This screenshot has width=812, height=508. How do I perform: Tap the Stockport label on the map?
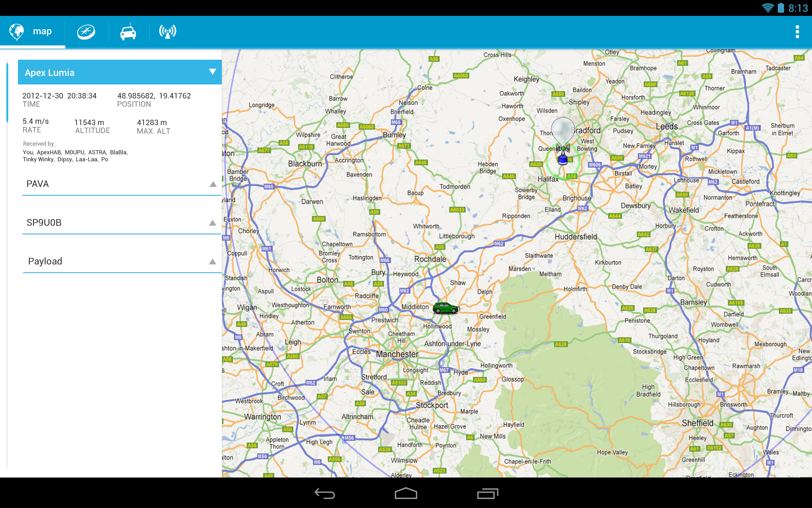click(432, 405)
